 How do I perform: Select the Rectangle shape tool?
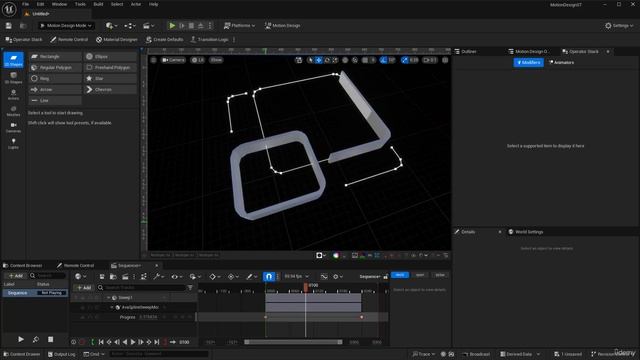tap(55, 56)
